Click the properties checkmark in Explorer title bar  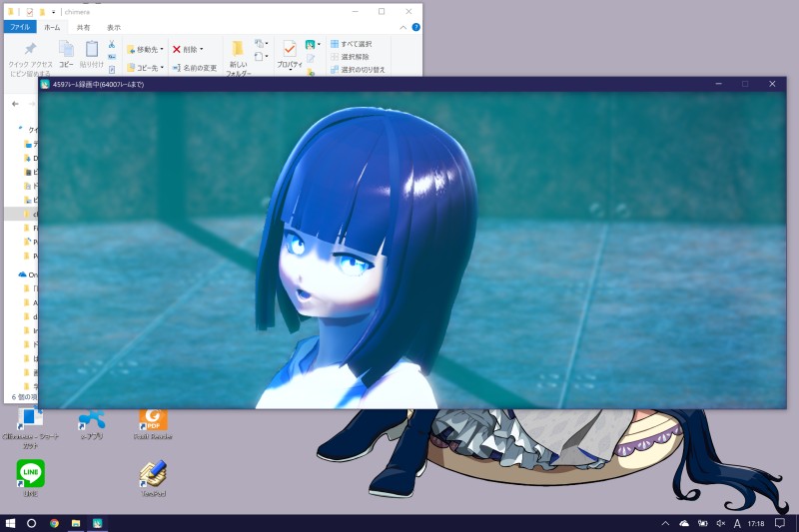30,12
